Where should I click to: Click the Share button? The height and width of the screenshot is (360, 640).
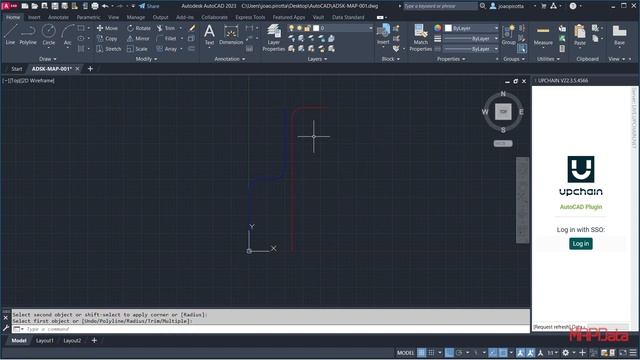click(149, 6)
